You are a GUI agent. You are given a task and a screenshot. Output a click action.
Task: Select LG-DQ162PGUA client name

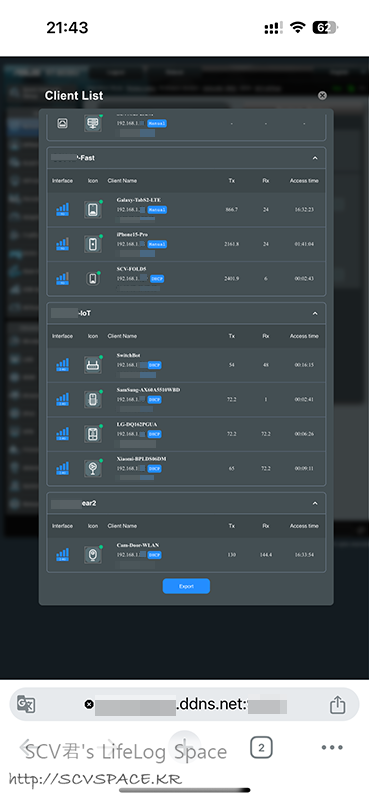[138, 424]
